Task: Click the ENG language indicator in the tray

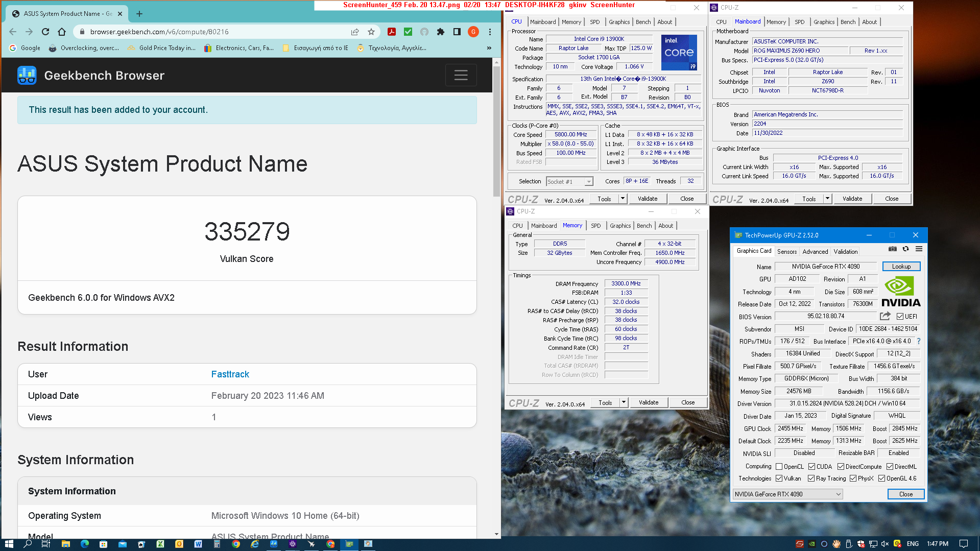Action: pos(913,544)
